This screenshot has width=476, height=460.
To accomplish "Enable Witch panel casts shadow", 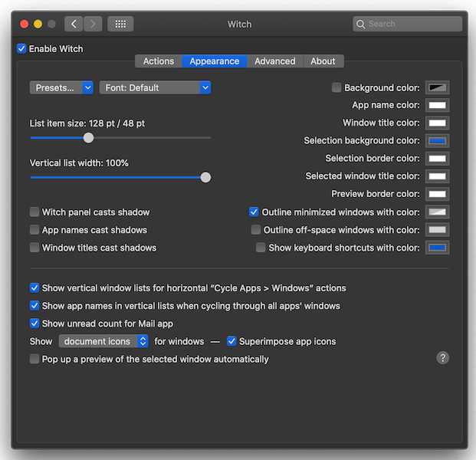I will click(x=34, y=212).
